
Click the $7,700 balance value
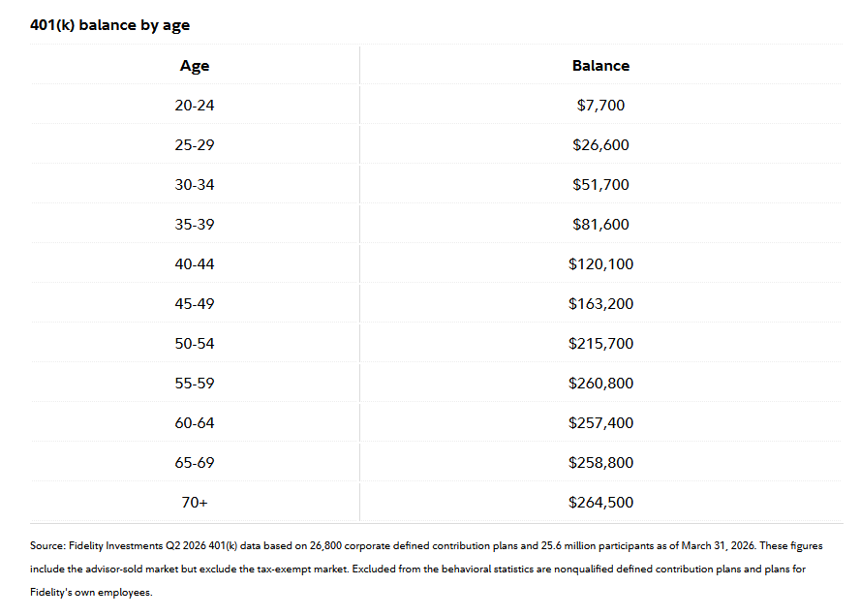[x=600, y=106]
